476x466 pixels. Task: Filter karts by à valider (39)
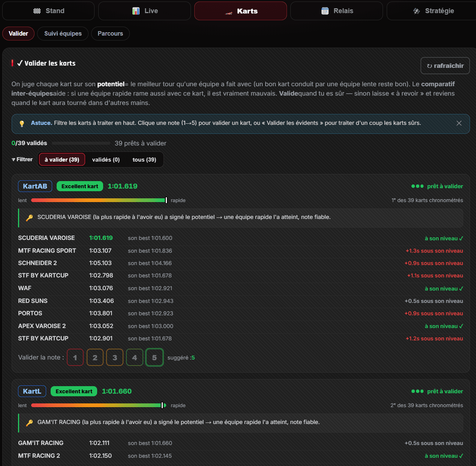(62, 160)
